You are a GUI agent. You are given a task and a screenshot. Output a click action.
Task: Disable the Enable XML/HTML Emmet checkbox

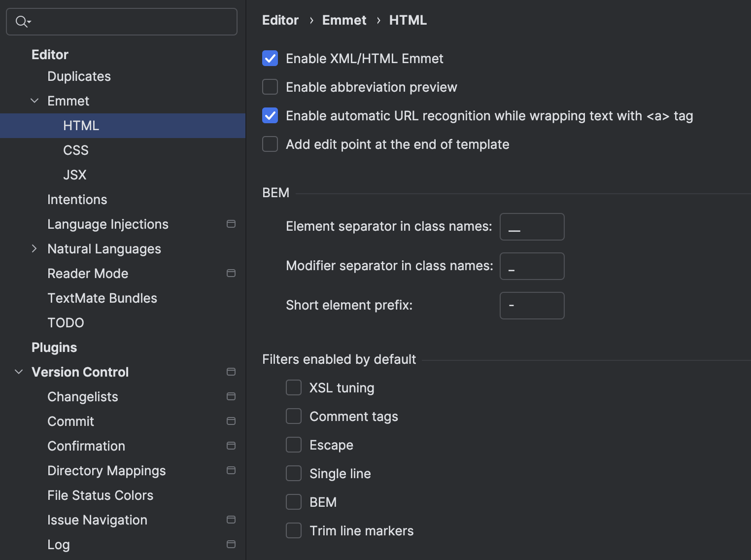point(270,58)
